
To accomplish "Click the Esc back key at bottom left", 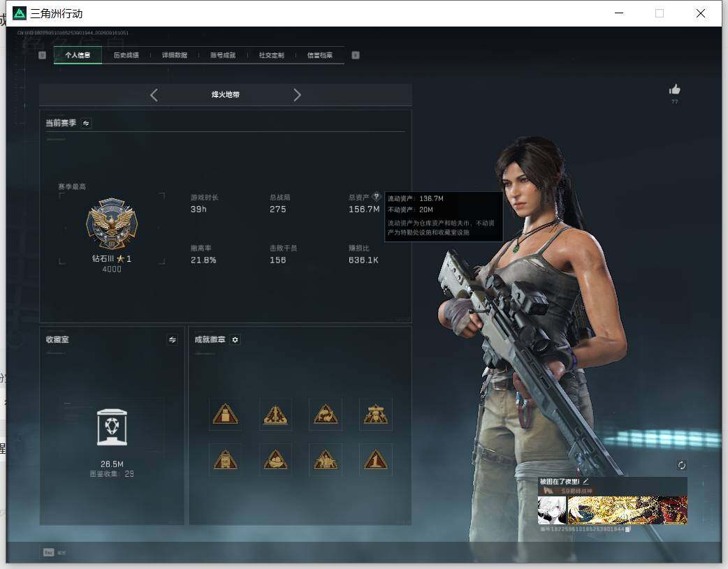I will tap(48, 552).
